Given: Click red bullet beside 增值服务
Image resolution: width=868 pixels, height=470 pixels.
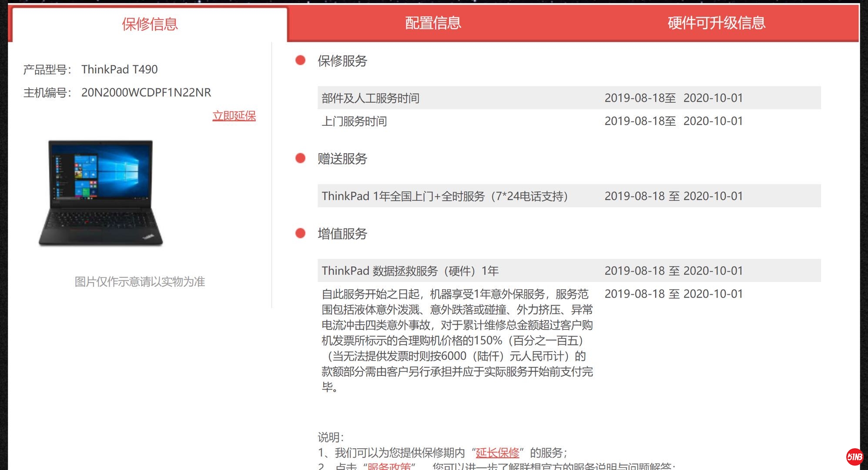Looking at the screenshot, I should [300, 234].
